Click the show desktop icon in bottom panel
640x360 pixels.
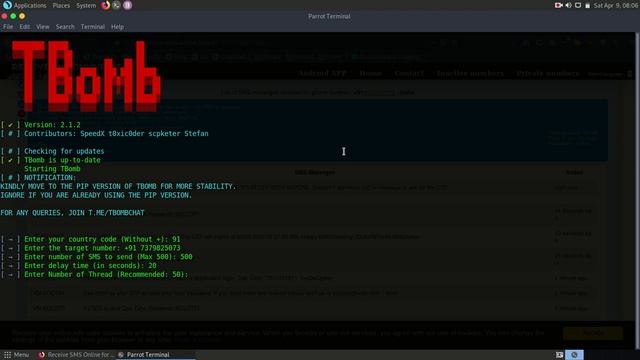point(559,355)
